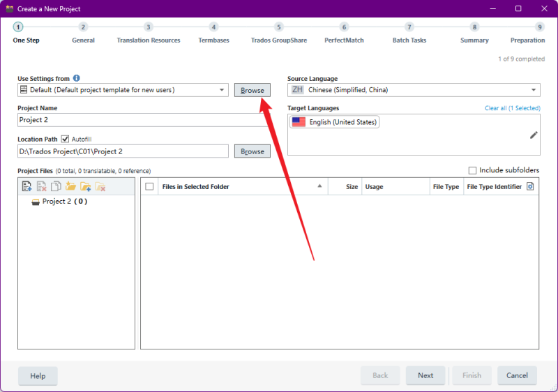
Task: Click the blank pages icon in Project Files toolbar
Action: [x=56, y=186]
